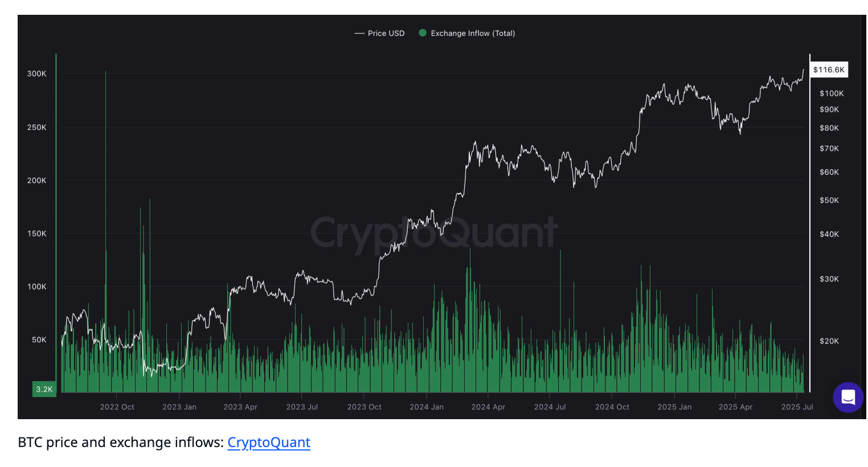Toggle the Price USD series label

click(386, 34)
